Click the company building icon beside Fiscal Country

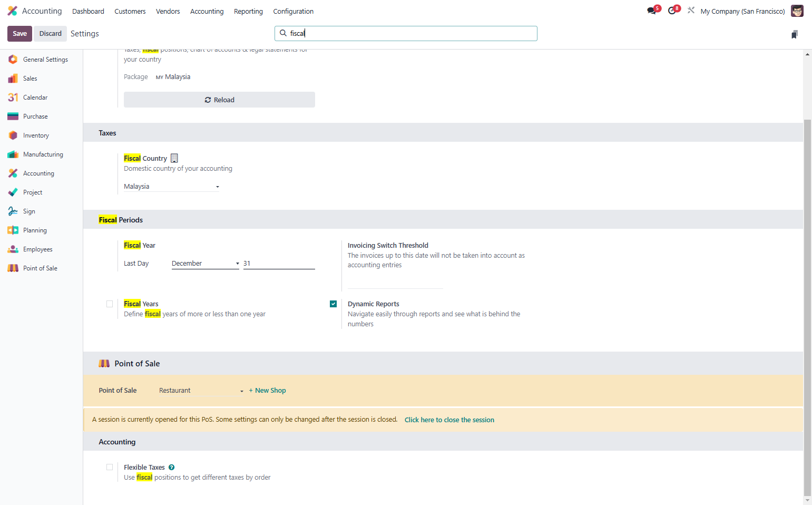point(174,158)
